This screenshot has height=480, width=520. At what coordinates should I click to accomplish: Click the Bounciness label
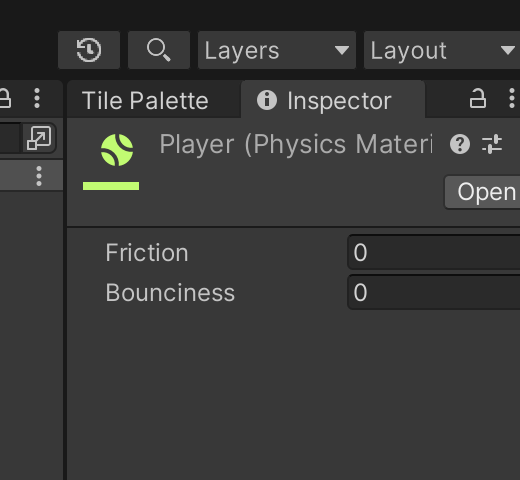pos(170,293)
